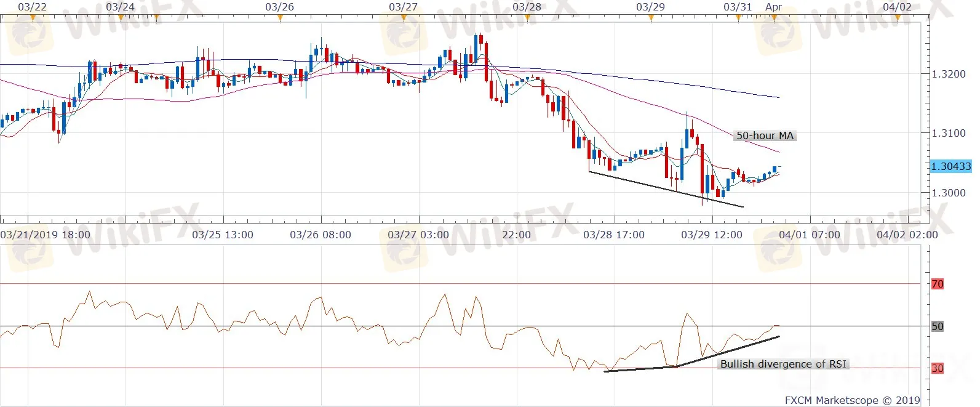This screenshot has width=980, height=407.
Task: Select the RSI 30 level tag
Action: coord(937,368)
